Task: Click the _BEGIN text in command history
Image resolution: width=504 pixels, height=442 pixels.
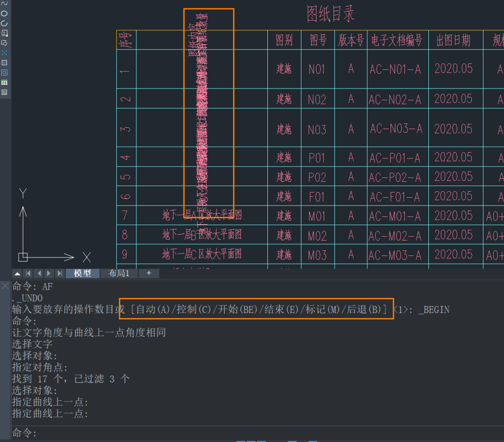Action: pos(434,310)
